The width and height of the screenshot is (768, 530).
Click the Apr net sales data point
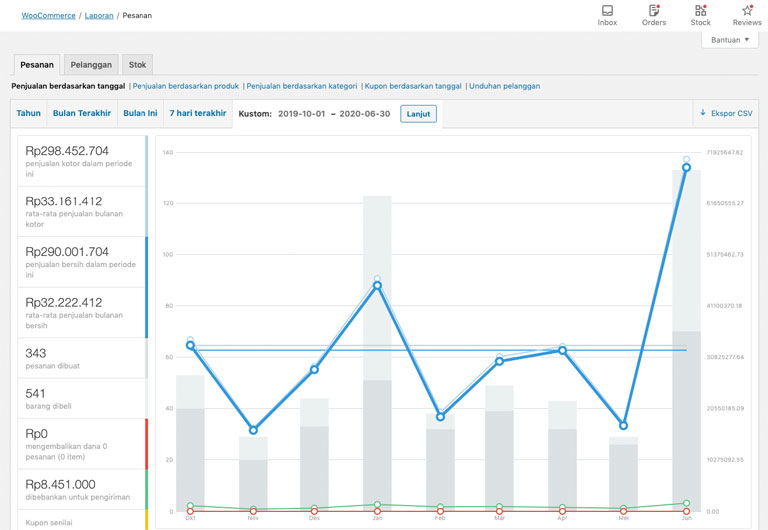click(x=562, y=350)
